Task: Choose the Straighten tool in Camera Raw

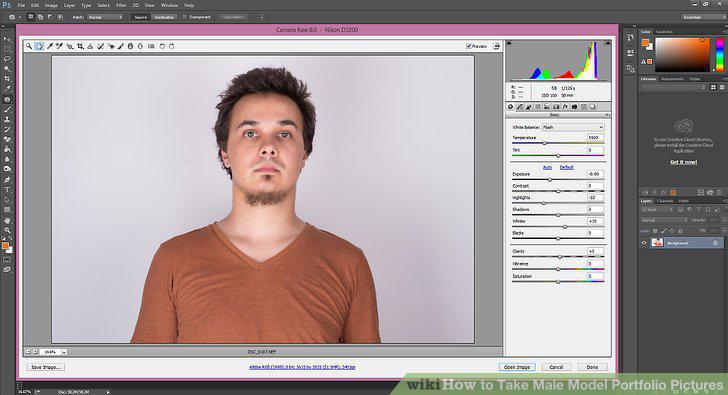Action: click(90, 46)
